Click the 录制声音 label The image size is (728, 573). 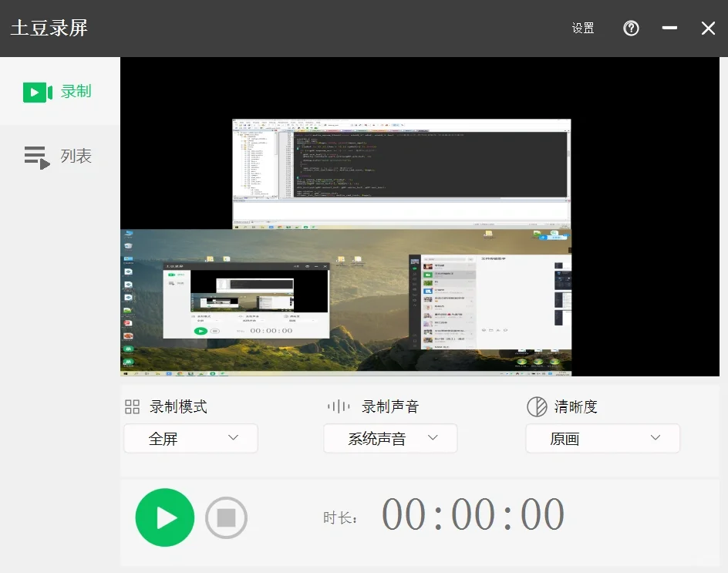[x=390, y=406]
